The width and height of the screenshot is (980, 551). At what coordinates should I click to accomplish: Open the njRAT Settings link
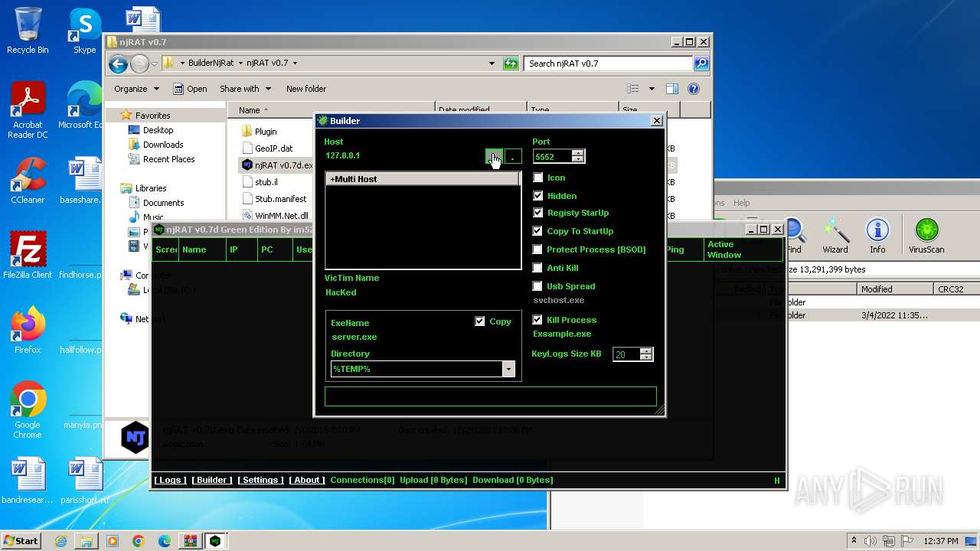pyautogui.click(x=260, y=480)
